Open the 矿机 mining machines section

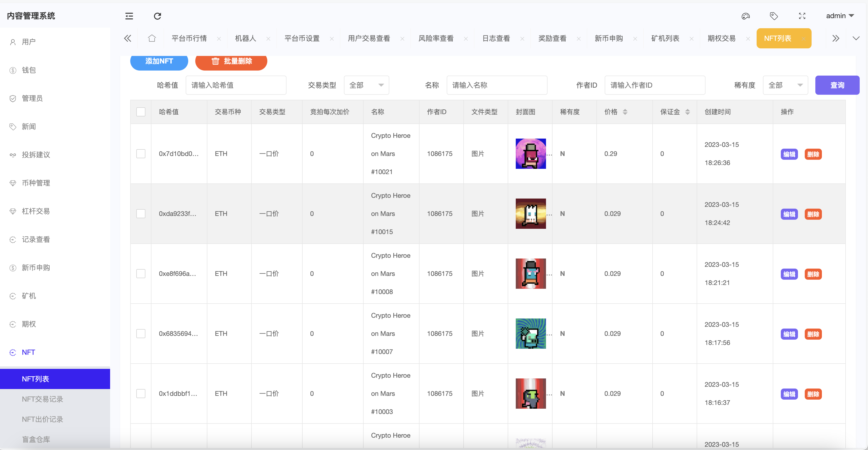pyautogui.click(x=29, y=296)
